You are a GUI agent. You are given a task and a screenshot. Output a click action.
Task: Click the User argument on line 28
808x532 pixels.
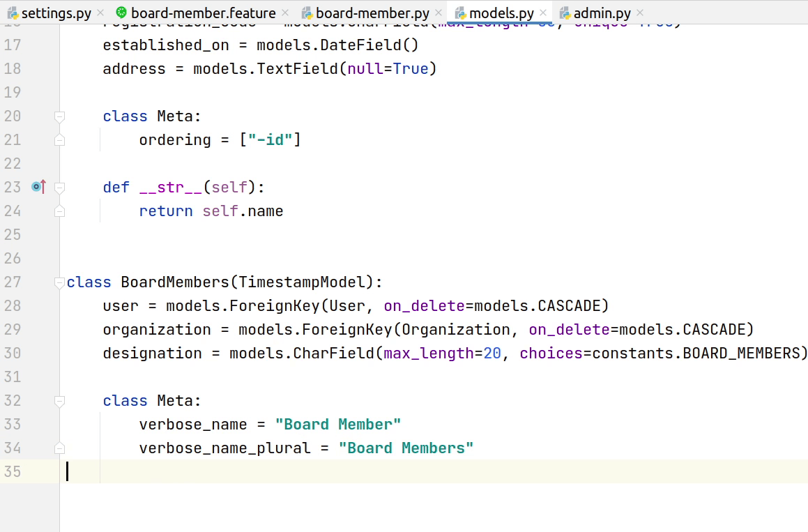click(x=346, y=306)
